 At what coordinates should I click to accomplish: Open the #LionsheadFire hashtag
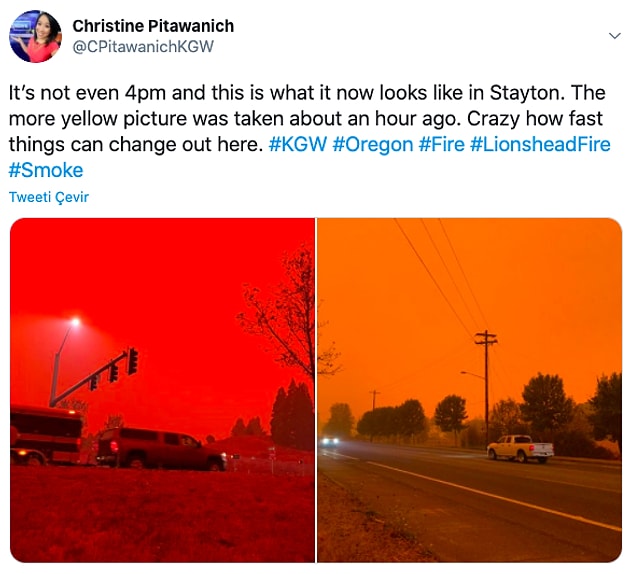pos(540,145)
